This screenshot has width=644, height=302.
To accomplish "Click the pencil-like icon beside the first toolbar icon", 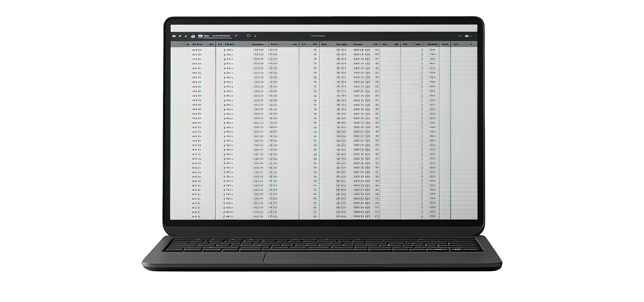I will pos(180,36).
